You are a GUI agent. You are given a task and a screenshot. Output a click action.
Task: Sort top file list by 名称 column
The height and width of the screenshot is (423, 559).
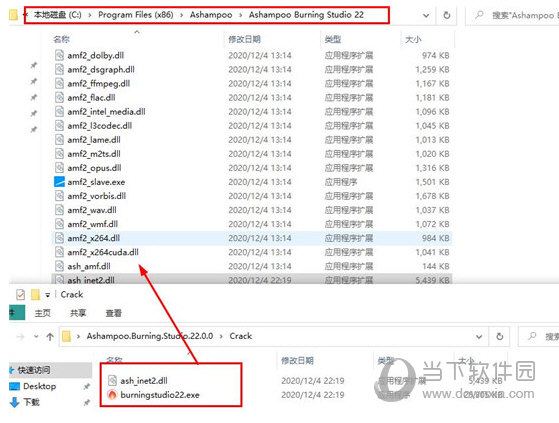[x=61, y=39]
